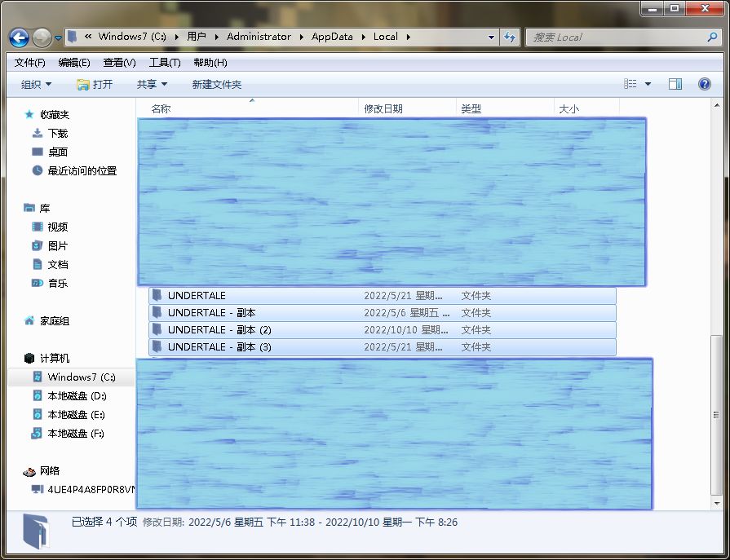Open the 图片 library
The width and height of the screenshot is (730, 560).
coord(58,245)
